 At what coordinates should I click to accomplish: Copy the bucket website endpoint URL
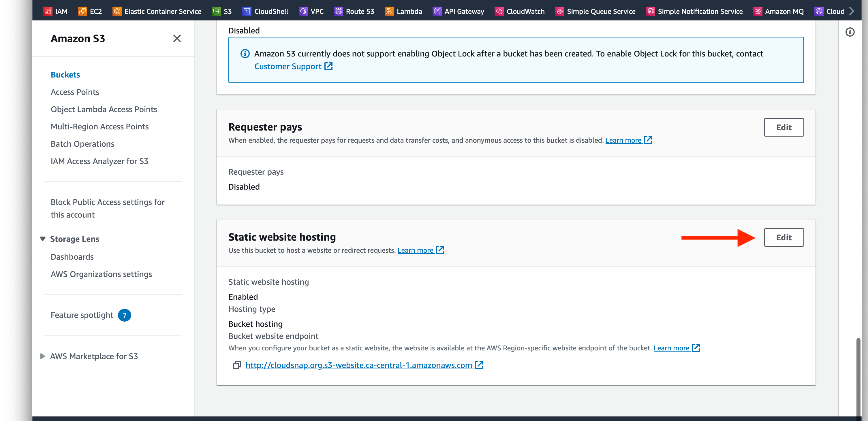237,365
